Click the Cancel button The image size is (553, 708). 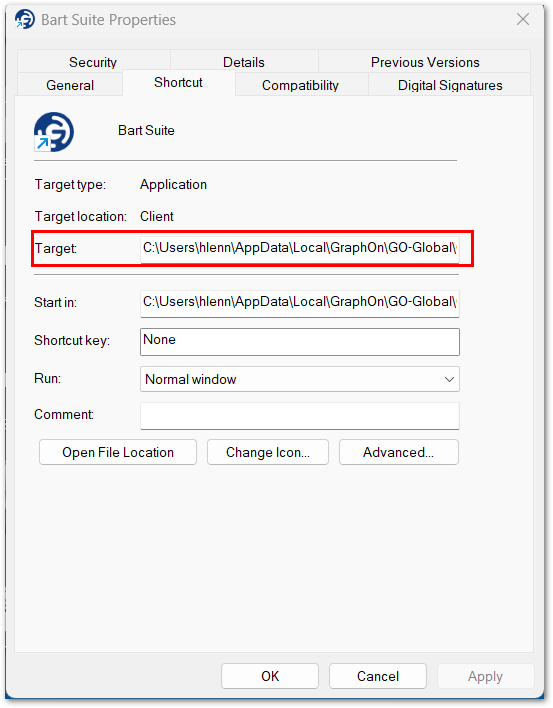pos(378,676)
